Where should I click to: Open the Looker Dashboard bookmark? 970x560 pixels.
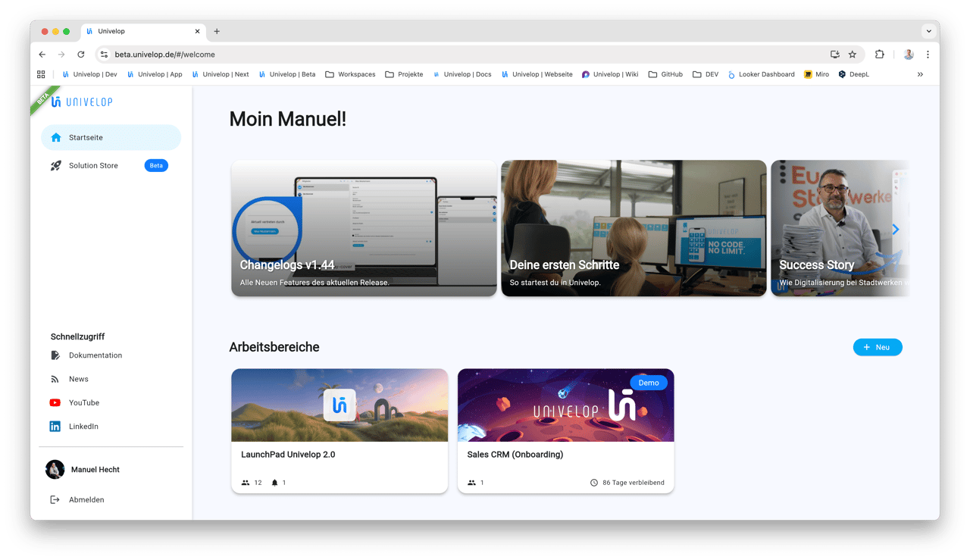pos(761,74)
